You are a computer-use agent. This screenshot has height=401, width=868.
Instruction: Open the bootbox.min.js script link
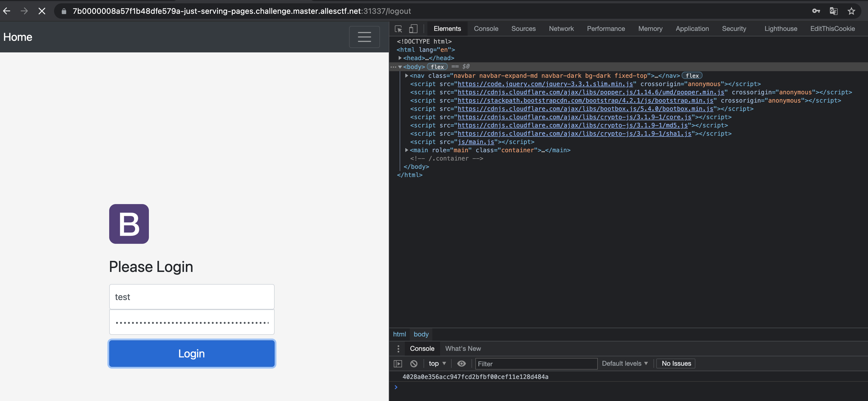tap(585, 108)
